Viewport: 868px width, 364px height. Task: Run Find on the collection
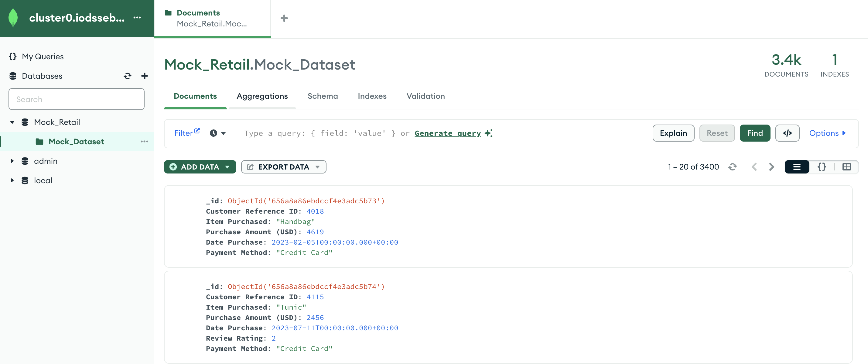click(x=755, y=133)
